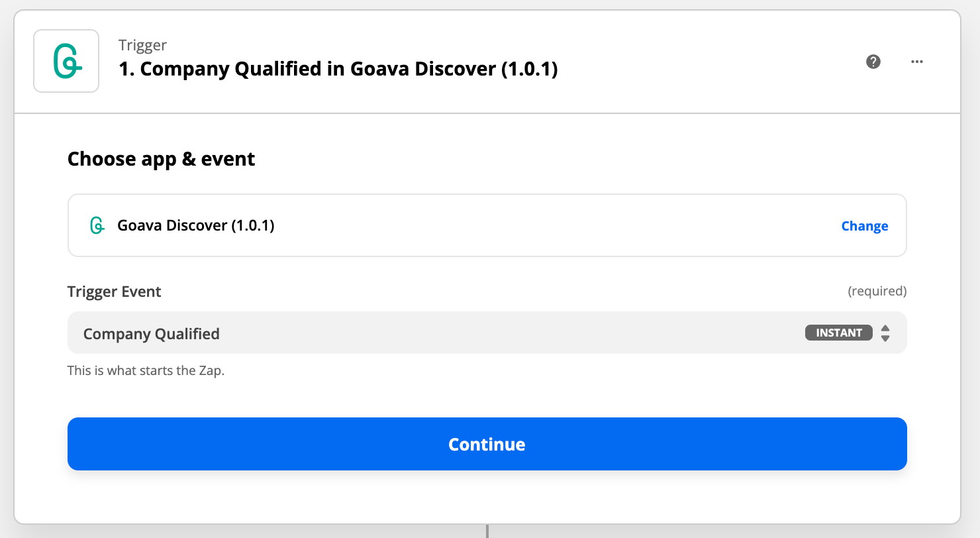This screenshot has height=538, width=980.
Task: Click the Choose app & event heading
Action: pos(161,159)
